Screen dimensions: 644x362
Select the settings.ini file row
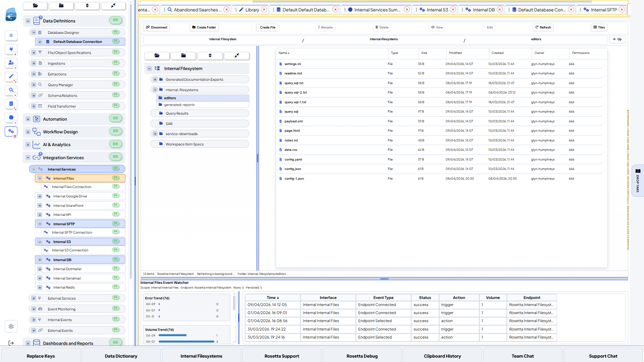(x=292, y=64)
